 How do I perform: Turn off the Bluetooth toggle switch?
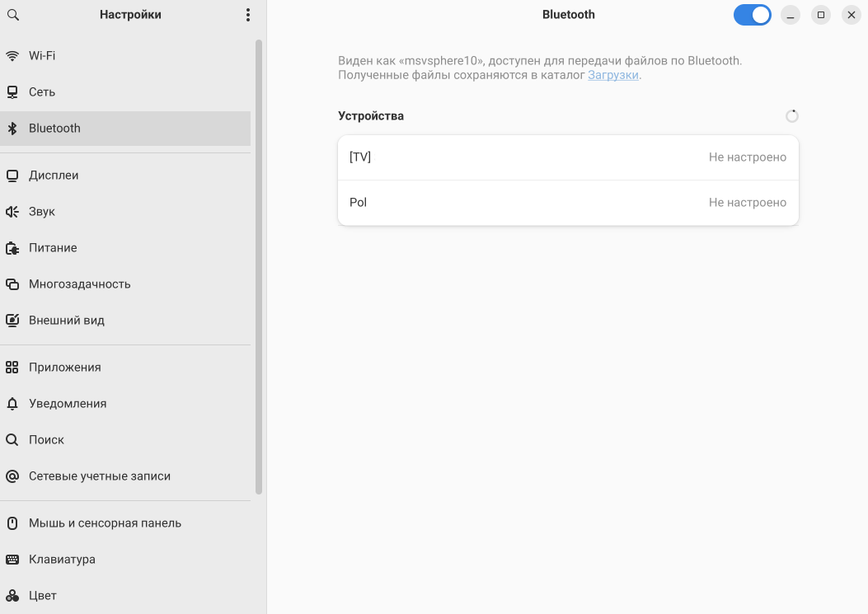click(x=752, y=15)
